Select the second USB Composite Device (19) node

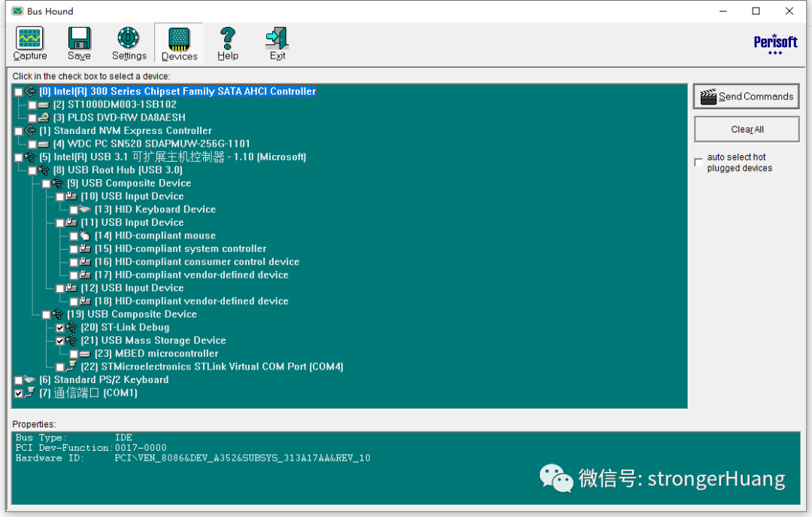point(141,315)
